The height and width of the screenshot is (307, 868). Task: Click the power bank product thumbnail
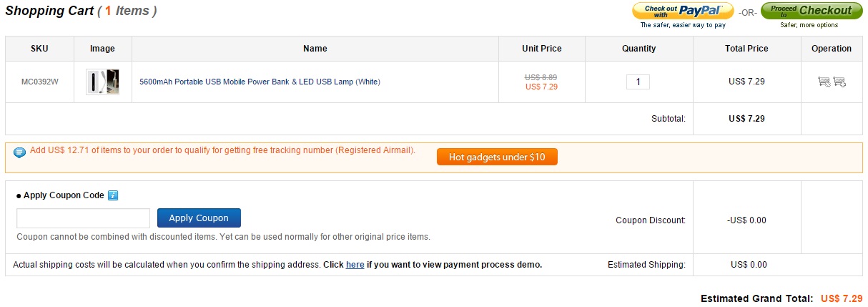102,82
